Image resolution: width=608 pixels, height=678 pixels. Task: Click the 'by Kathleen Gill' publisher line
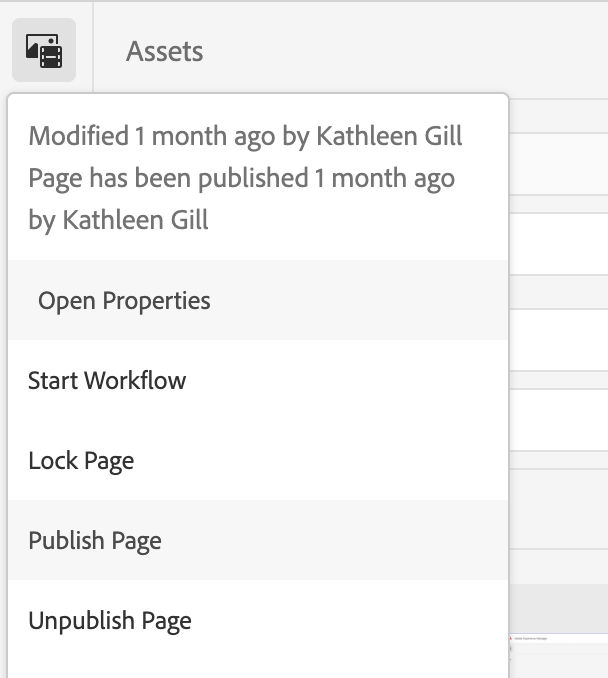coord(118,220)
